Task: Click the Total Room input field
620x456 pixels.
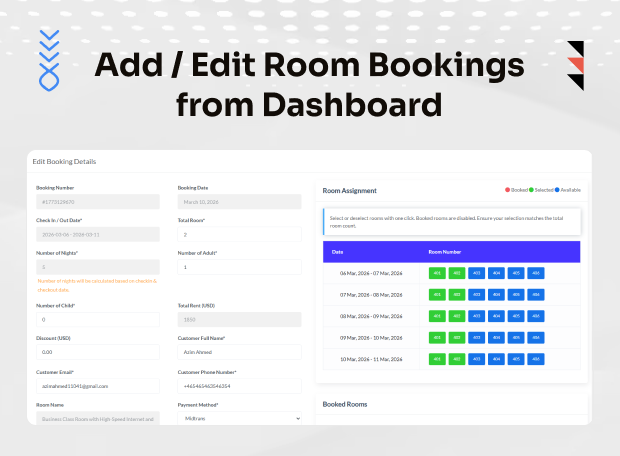Action: click(239, 235)
